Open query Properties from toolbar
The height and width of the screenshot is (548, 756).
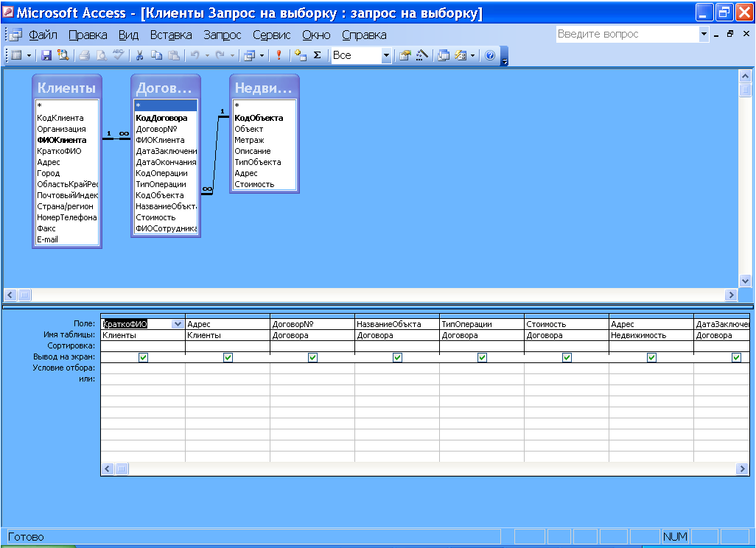click(405, 55)
